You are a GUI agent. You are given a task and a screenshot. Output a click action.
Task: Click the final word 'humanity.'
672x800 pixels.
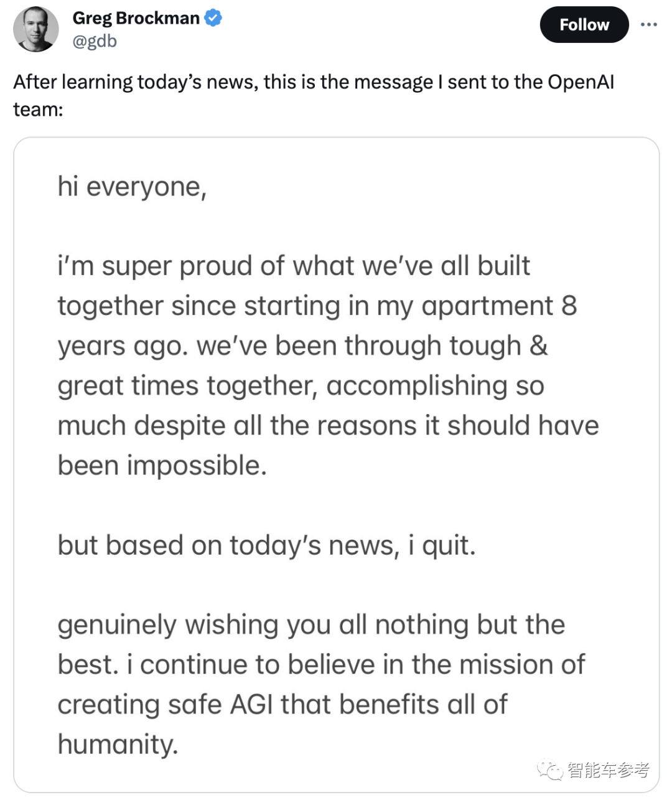(118, 744)
